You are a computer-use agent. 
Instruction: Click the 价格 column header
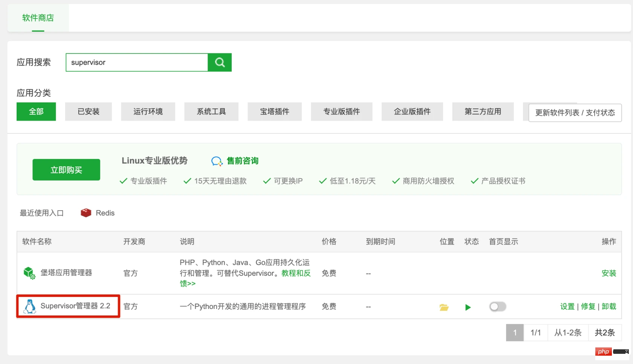[x=329, y=242]
